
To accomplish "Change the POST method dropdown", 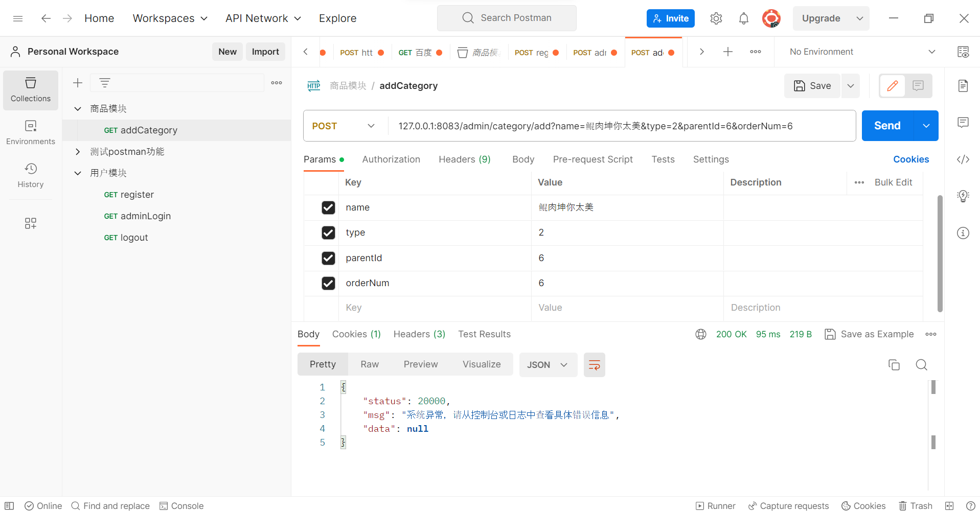I will point(344,126).
